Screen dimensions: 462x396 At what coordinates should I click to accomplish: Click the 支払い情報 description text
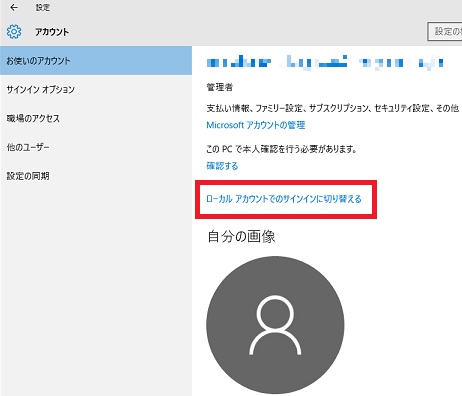333,108
